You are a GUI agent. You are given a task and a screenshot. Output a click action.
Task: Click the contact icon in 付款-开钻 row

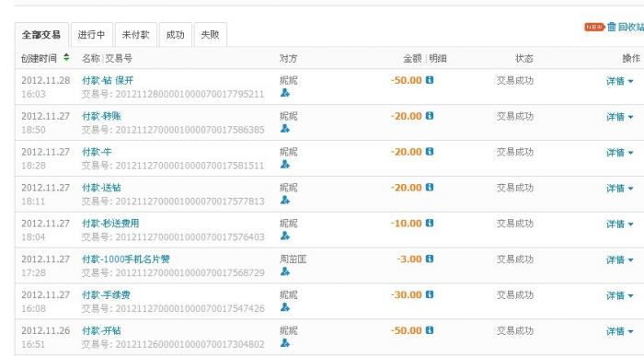(x=285, y=343)
